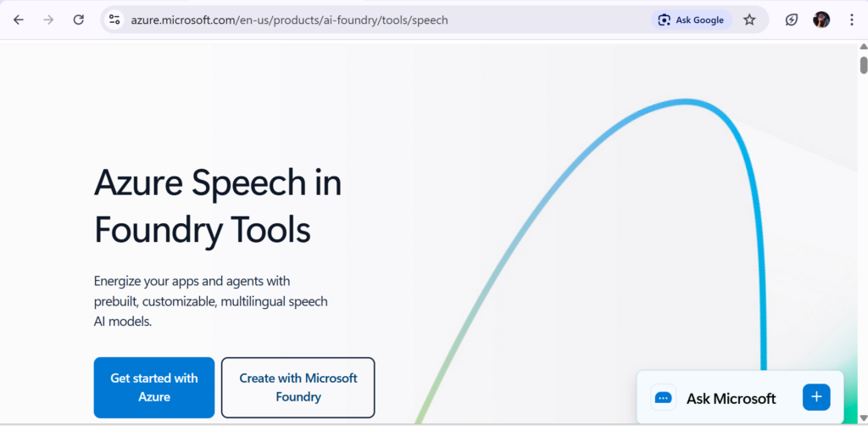Click the Ask Google lens button
Viewport: 868px width, 426px height.
[692, 20]
